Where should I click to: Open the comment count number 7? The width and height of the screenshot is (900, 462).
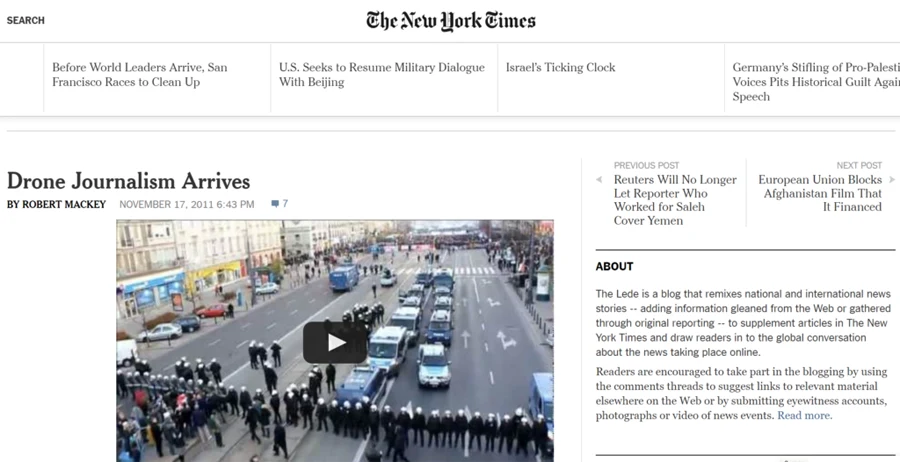[285, 204]
